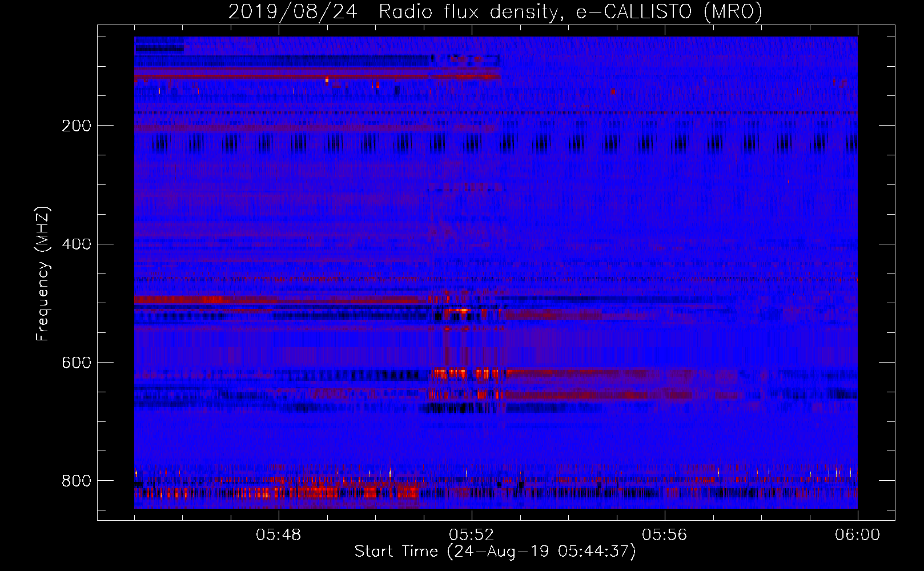Click the 'Start Time (24-Aug-19 05:44:37)' label
The image size is (924, 571).
pyautogui.click(x=495, y=552)
